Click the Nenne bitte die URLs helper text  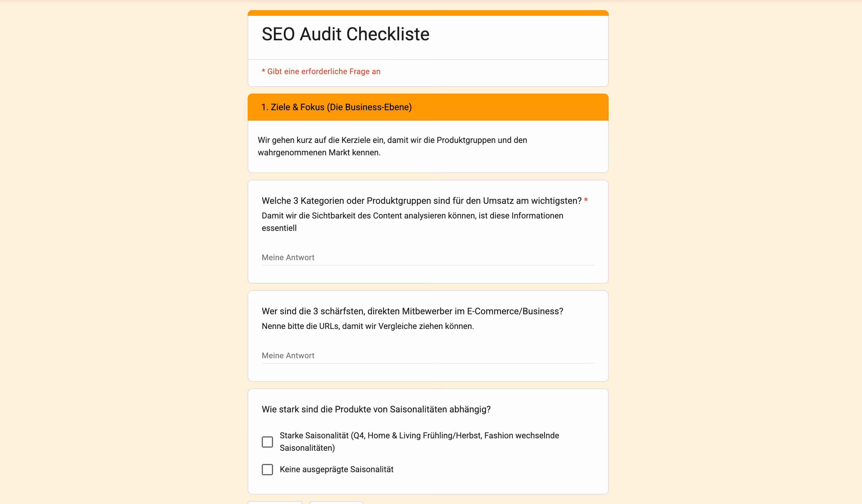368,326
